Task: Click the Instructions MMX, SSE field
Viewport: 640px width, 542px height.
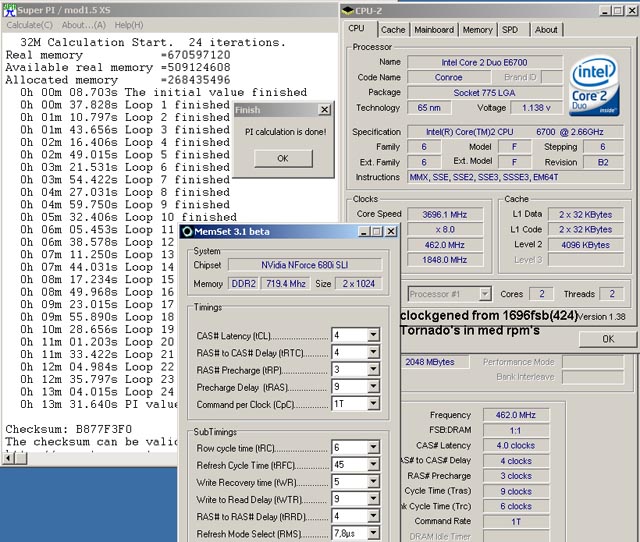Action: pyautogui.click(x=516, y=178)
